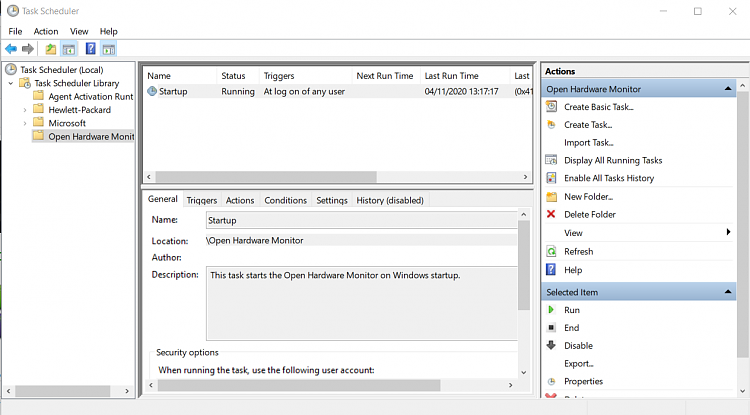This screenshot has width=750, height=415.
Task: Click the Task Scheduler Library folder icon
Action: tap(25, 83)
